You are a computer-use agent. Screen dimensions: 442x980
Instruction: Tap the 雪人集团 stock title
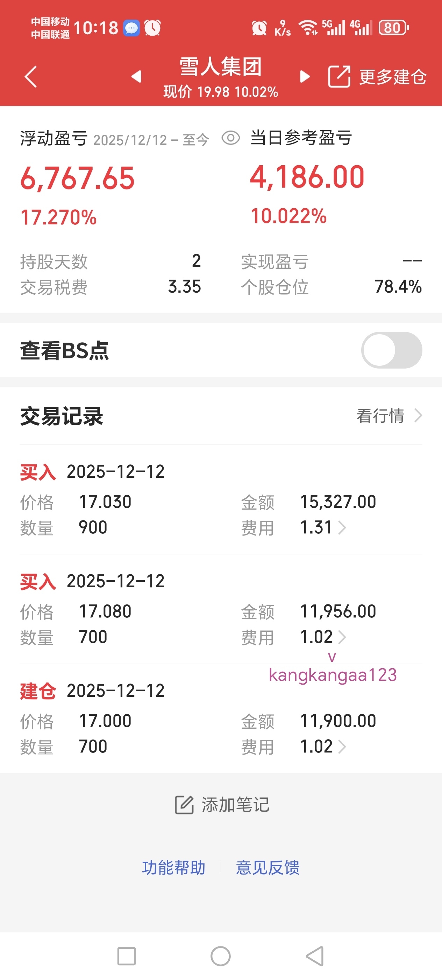tap(220, 66)
